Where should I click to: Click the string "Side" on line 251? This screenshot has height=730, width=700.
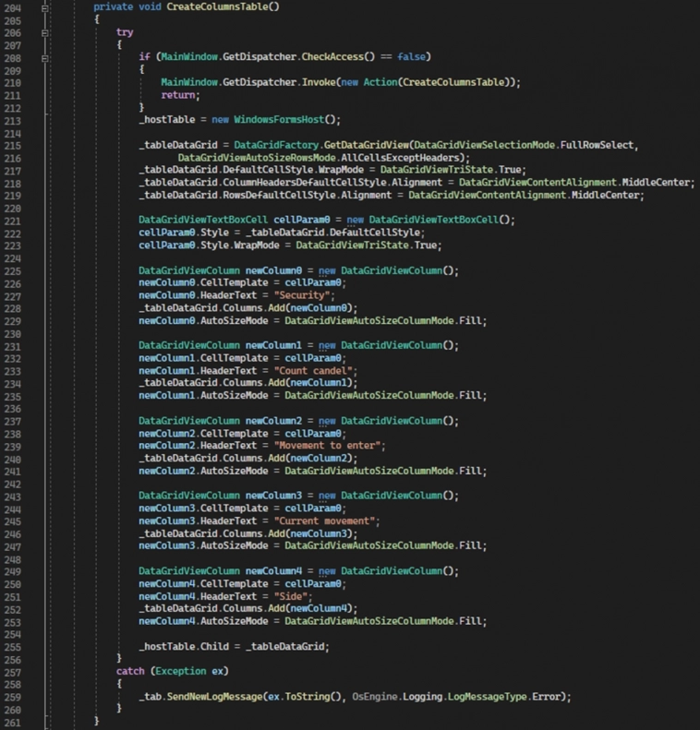click(291, 596)
